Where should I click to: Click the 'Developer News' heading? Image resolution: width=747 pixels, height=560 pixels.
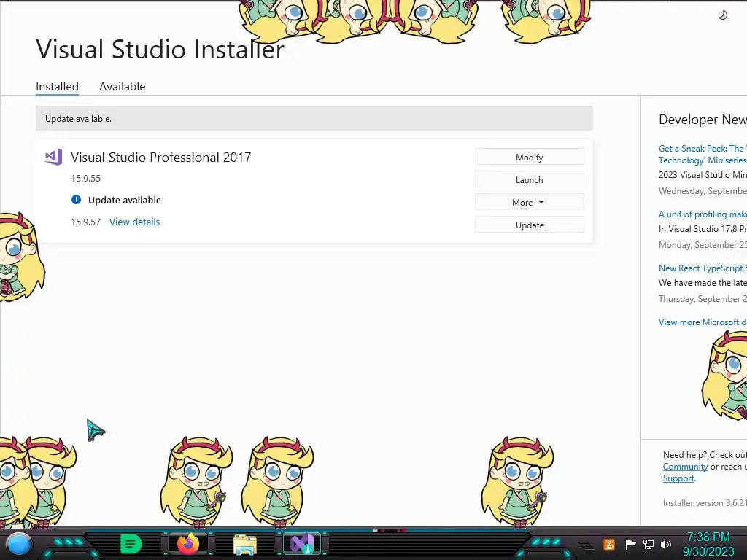(x=703, y=120)
